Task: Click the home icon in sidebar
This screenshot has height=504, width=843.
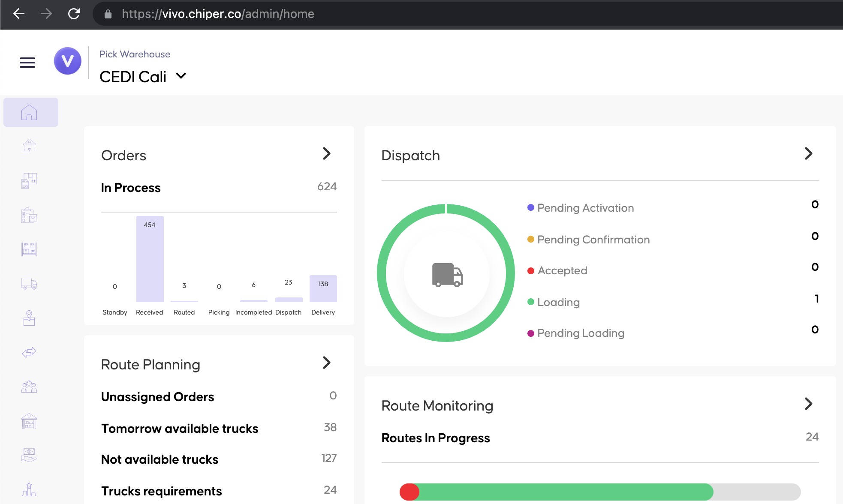Action: [29, 112]
